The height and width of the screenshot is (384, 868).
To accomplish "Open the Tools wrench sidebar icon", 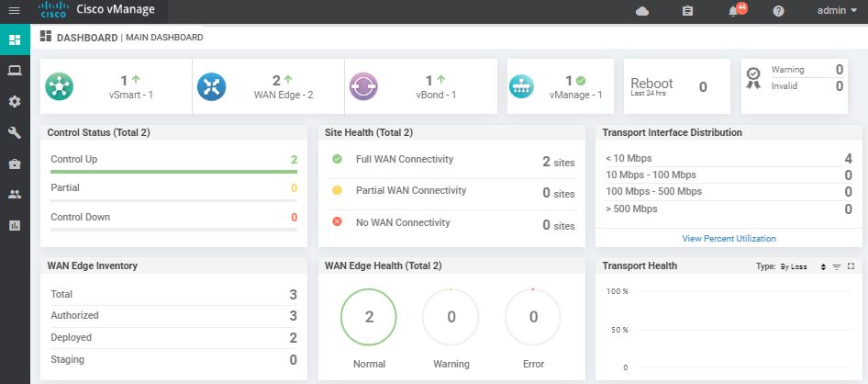I will [15, 132].
